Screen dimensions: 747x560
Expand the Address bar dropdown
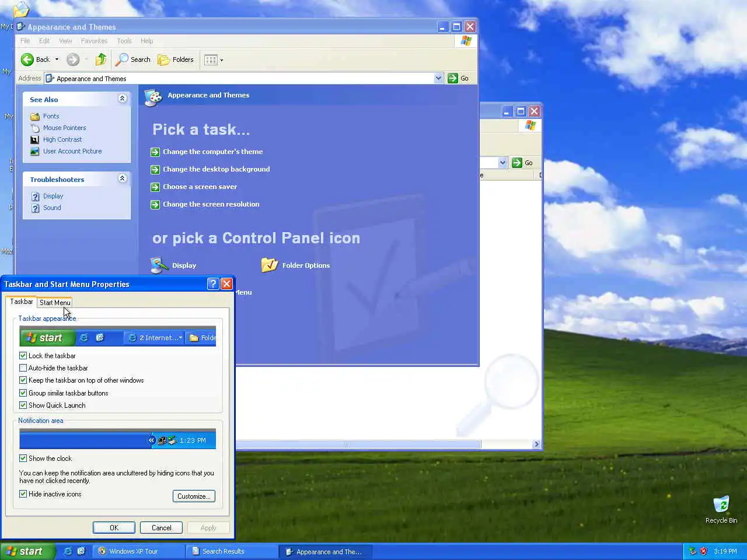tap(438, 78)
